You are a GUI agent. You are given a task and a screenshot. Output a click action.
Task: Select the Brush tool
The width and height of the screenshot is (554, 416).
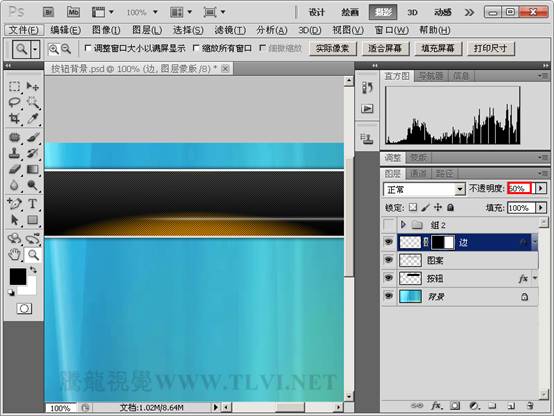(33, 137)
